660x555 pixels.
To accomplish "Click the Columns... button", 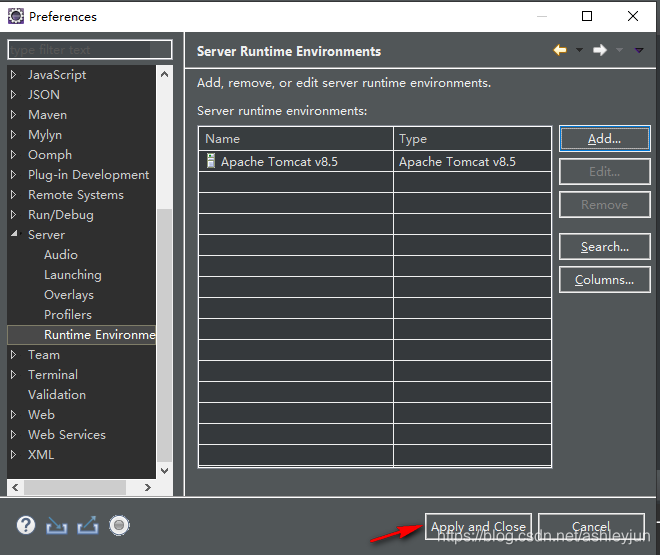I will point(604,280).
